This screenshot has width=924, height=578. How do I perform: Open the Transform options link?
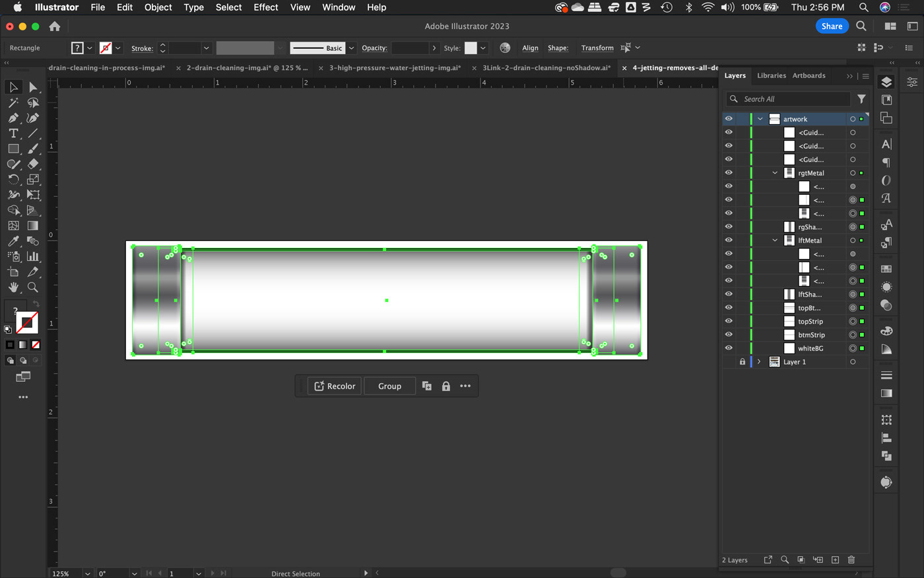point(597,48)
